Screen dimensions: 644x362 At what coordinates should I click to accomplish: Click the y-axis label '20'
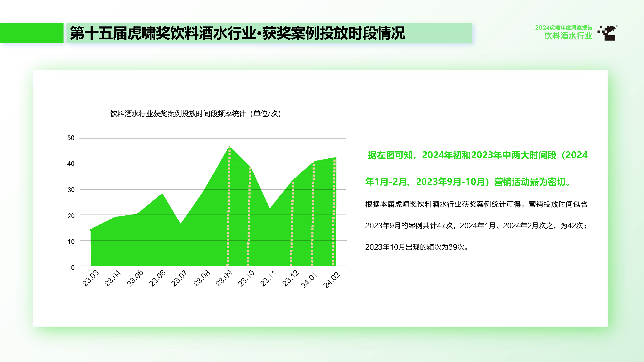click(x=71, y=216)
